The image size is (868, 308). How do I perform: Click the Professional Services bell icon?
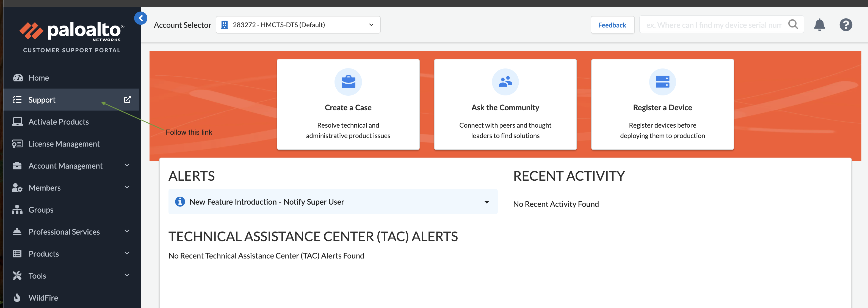coord(17,232)
